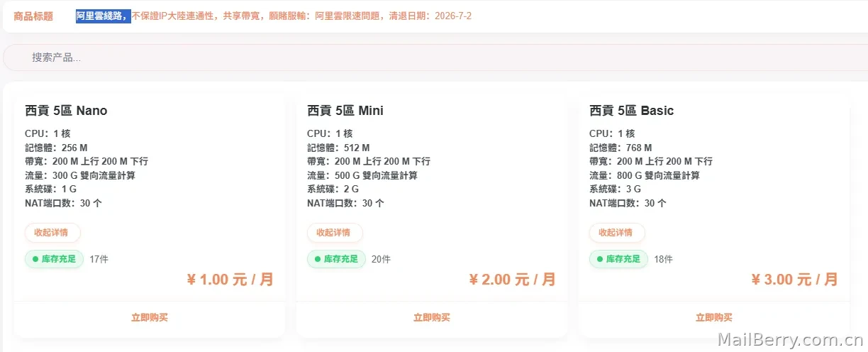
Task: Click 帶寬 200 M line on Mini card
Action: (369, 162)
